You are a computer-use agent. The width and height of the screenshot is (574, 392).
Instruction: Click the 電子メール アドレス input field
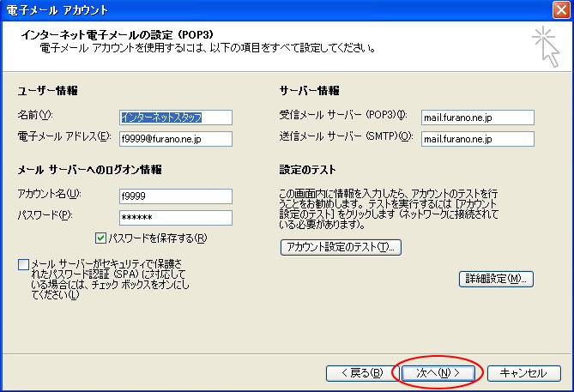click(176, 139)
